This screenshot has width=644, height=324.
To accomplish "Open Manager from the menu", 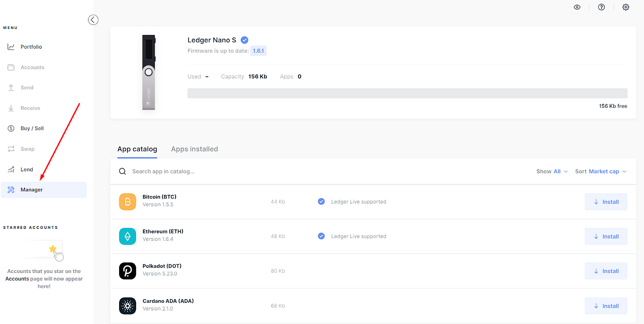I will (x=44, y=190).
